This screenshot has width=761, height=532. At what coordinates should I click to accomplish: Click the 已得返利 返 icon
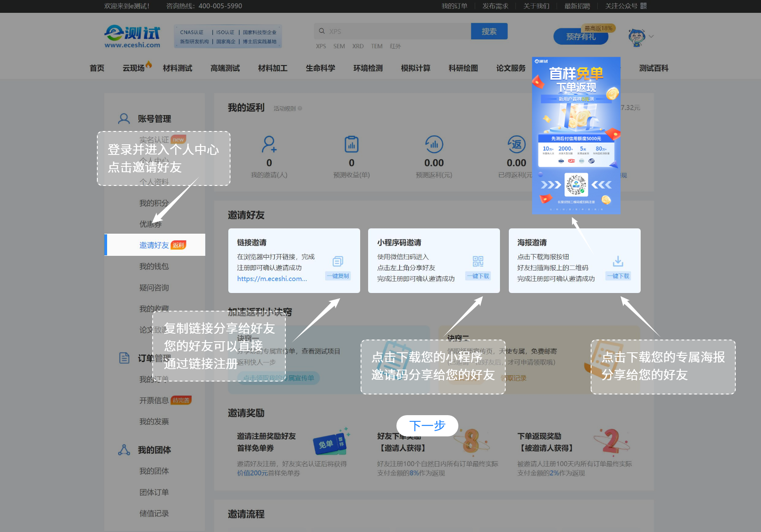[516, 144]
